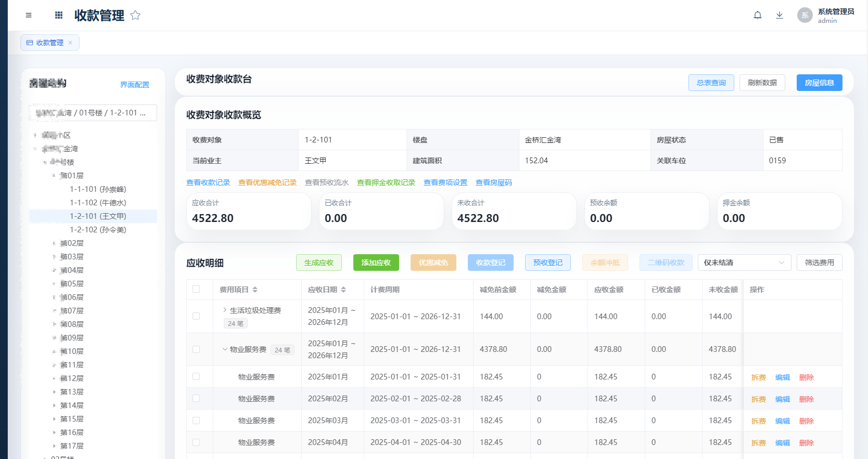This screenshot has width=868, height=459.
Task: Toggle the hamburger sidebar menu icon
Action: (x=29, y=15)
